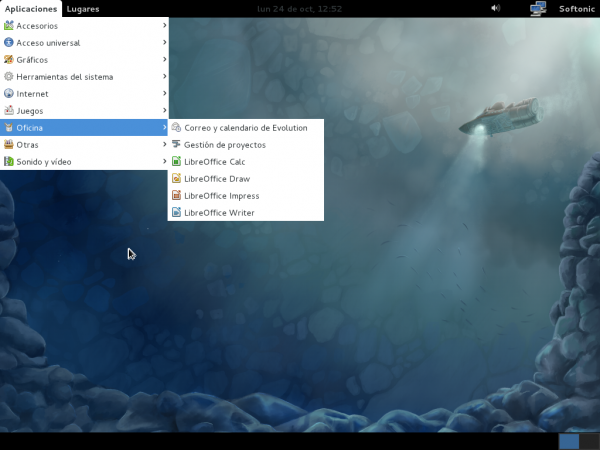
Task: Select the Internet label
Action: 32,94
